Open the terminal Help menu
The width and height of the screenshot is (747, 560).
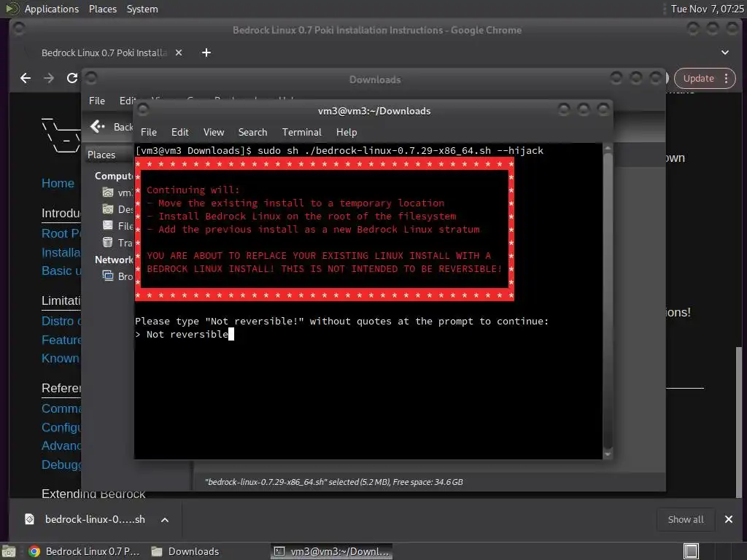pyautogui.click(x=347, y=132)
